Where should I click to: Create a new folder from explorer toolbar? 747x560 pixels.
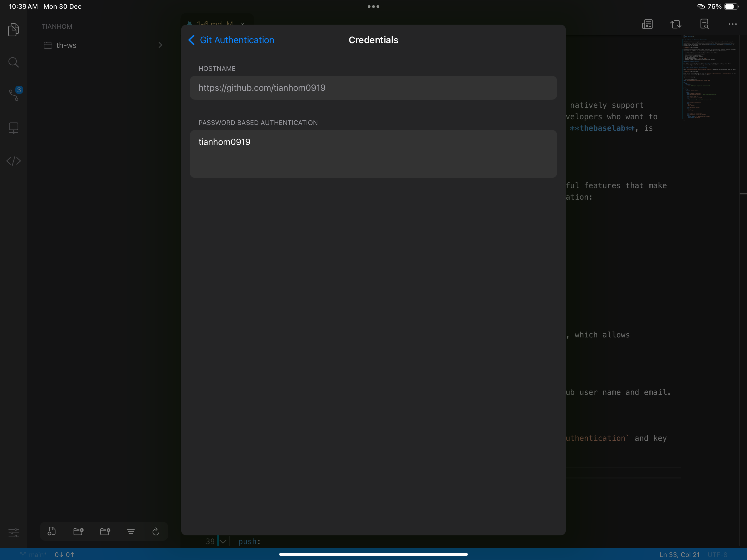click(x=78, y=531)
